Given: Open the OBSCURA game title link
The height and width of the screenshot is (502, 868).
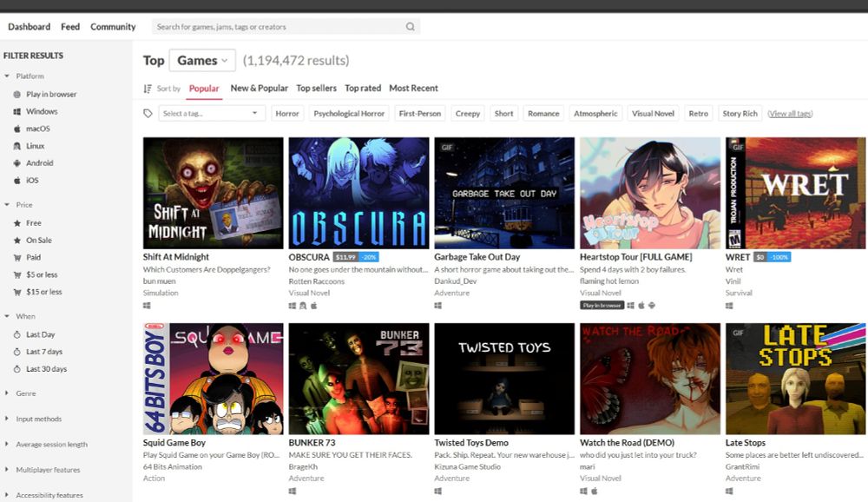Looking at the screenshot, I should [x=309, y=257].
